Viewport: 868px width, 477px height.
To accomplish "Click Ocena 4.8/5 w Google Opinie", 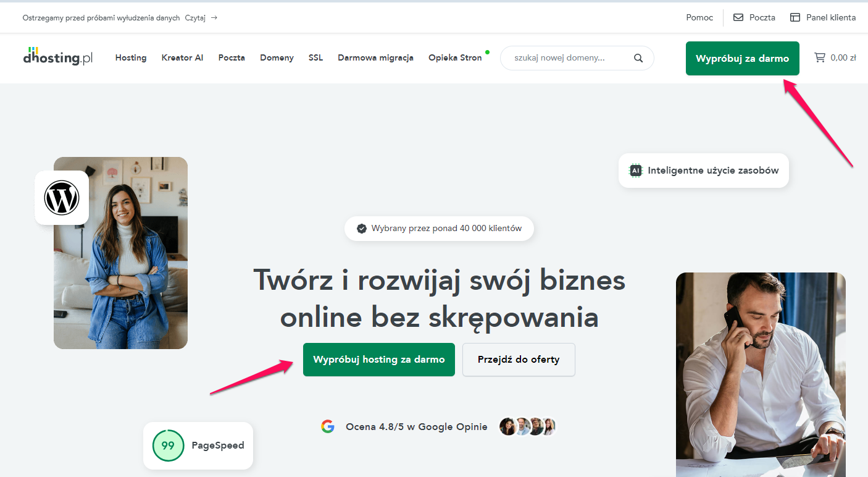I will [417, 426].
